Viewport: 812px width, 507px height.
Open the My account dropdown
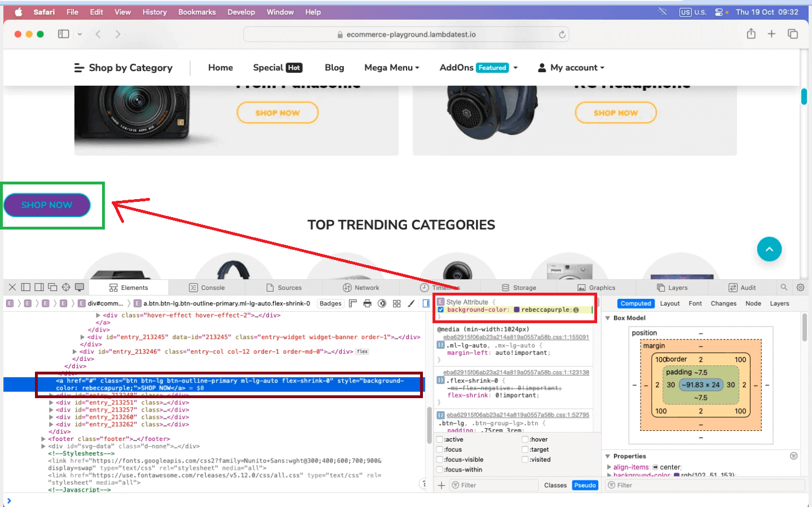(x=571, y=68)
